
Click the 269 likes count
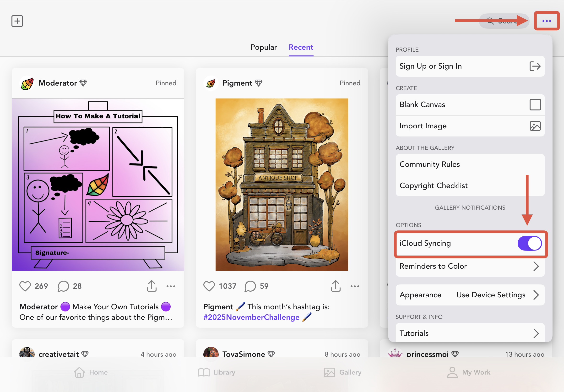coord(41,286)
